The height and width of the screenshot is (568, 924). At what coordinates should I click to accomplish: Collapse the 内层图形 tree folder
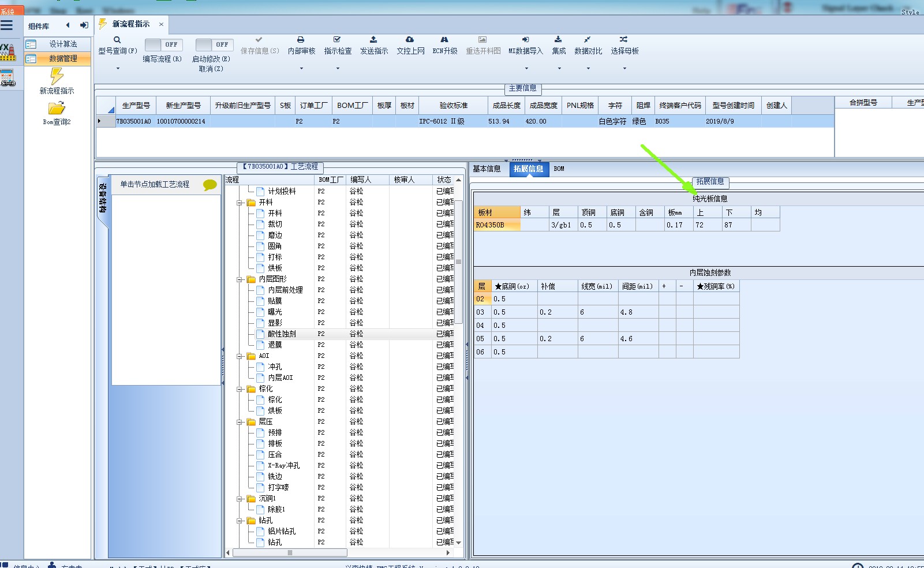point(240,279)
